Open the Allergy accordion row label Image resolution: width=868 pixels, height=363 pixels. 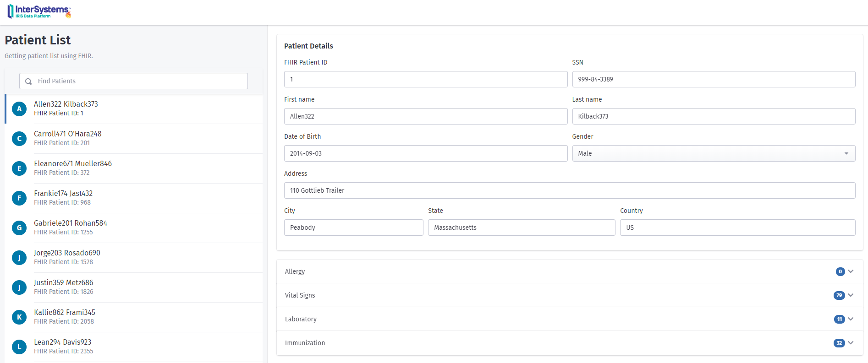(x=295, y=271)
